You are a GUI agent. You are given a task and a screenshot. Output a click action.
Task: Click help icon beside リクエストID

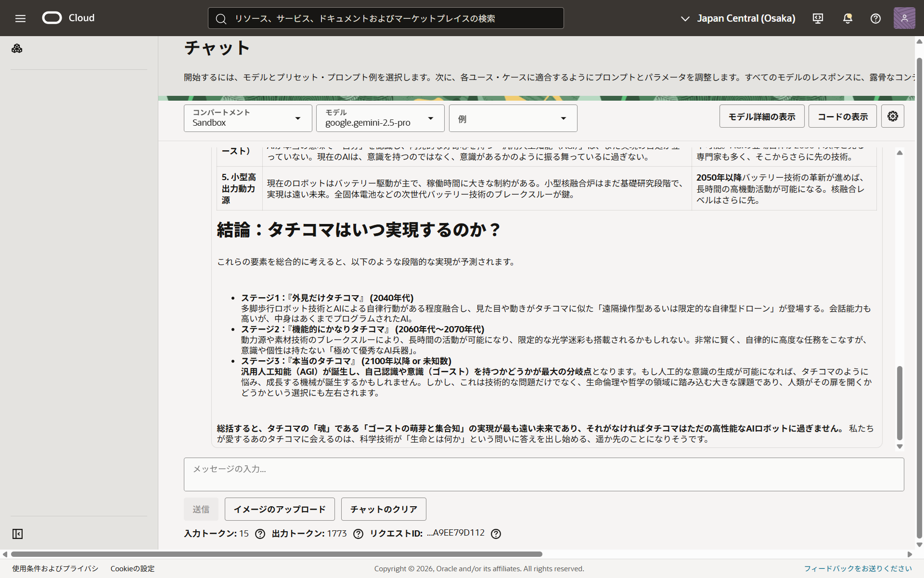click(496, 534)
